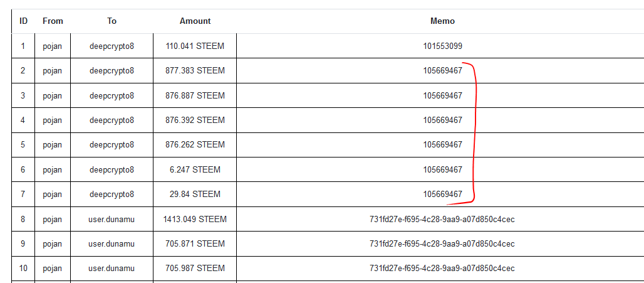Click the ID column header

pos(23,21)
